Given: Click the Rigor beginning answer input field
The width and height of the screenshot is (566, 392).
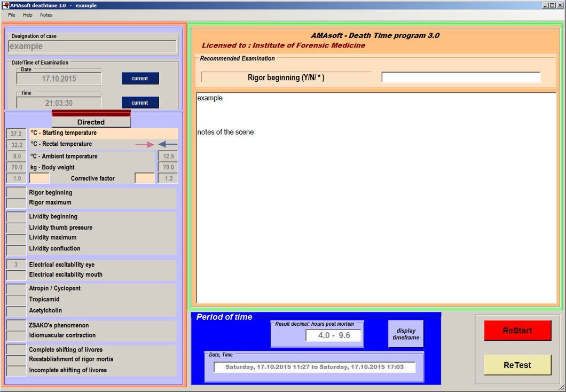Looking at the screenshot, I should point(460,77).
